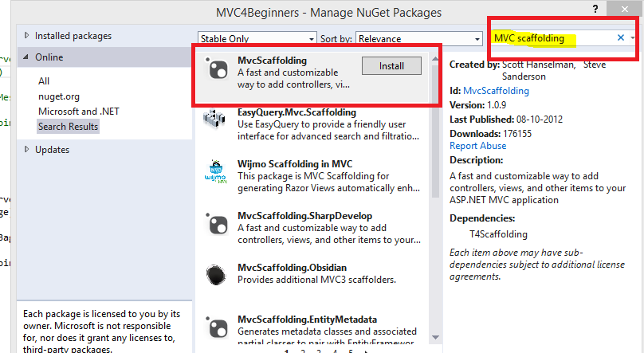Screen dimensions: 644x353
Task: Click the MvcScaffolding.SharpDevelop package icon
Action: (x=217, y=224)
